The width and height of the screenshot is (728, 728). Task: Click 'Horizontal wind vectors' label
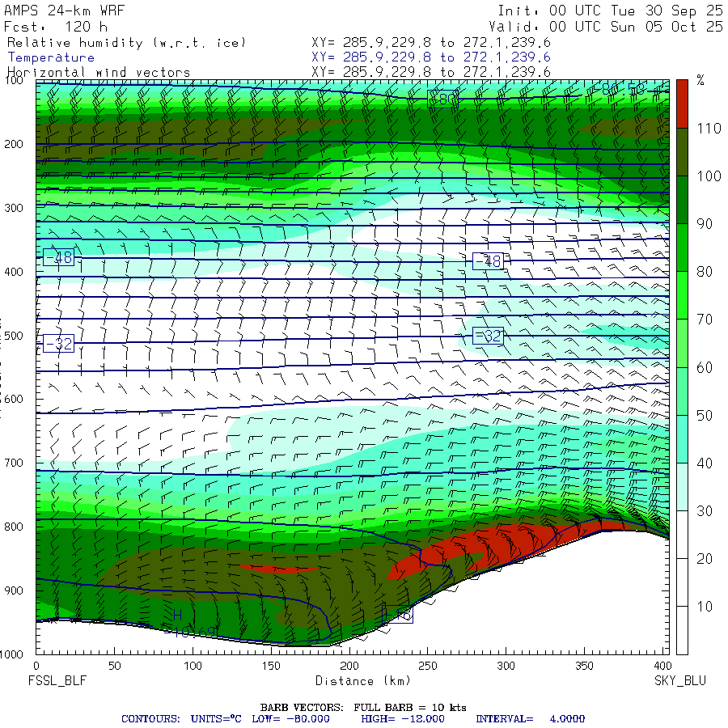[x=99, y=73]
